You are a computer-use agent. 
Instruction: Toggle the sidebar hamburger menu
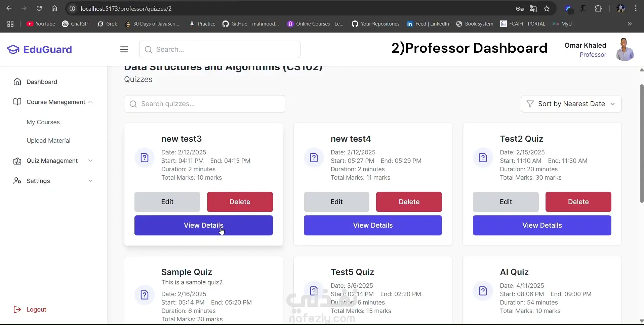click(x=124, y=49)
